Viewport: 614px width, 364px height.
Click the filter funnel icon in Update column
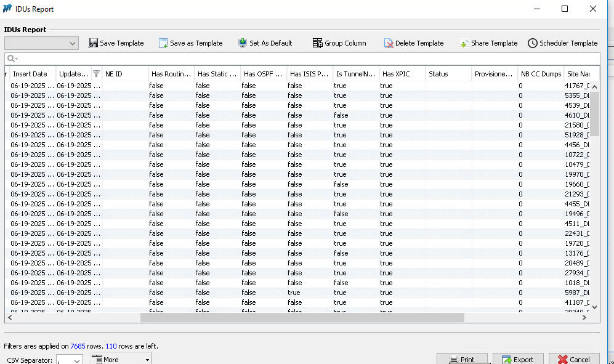[96, 74]
